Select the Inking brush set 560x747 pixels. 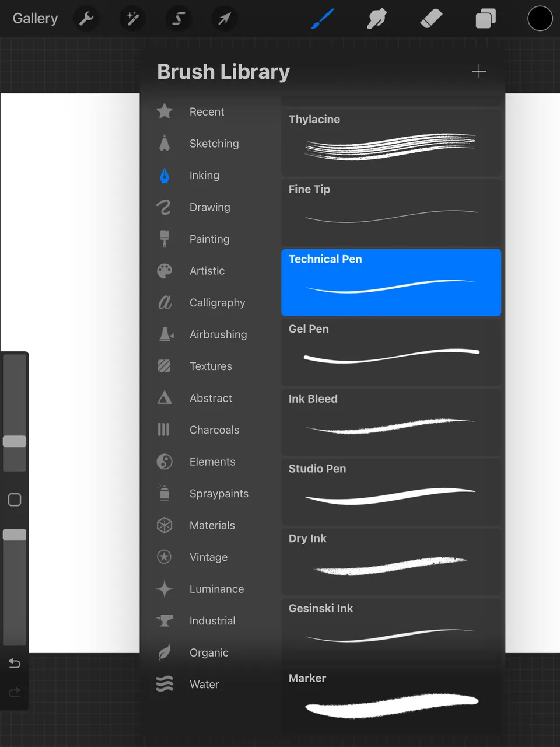[211, 175]
